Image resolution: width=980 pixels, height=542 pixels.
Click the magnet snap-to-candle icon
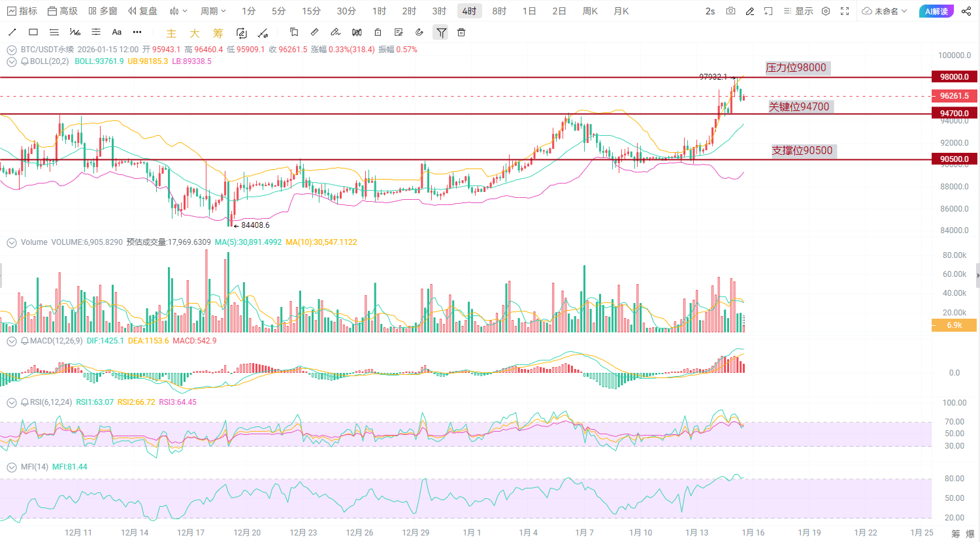(357, 32)
